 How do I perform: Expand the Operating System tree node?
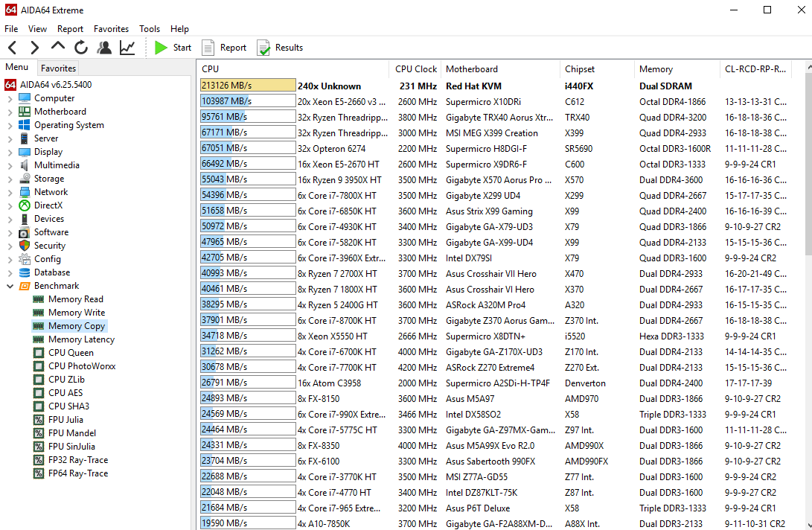pos(10,125)
